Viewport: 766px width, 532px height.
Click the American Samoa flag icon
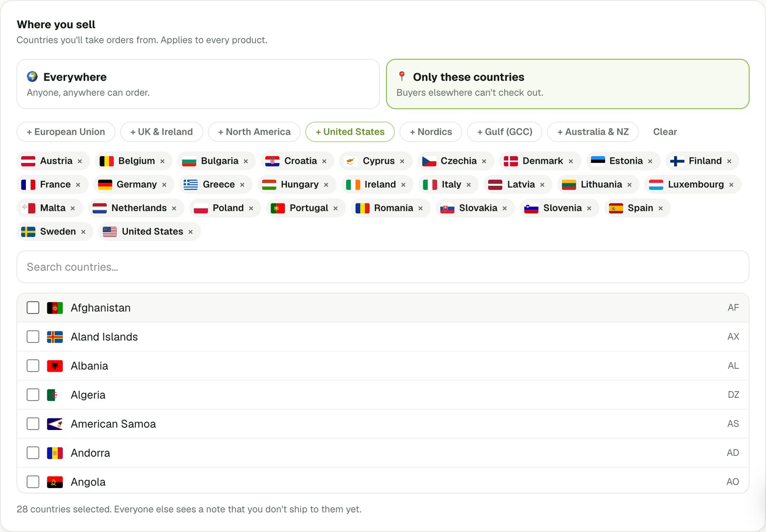(x=55, y=424)
